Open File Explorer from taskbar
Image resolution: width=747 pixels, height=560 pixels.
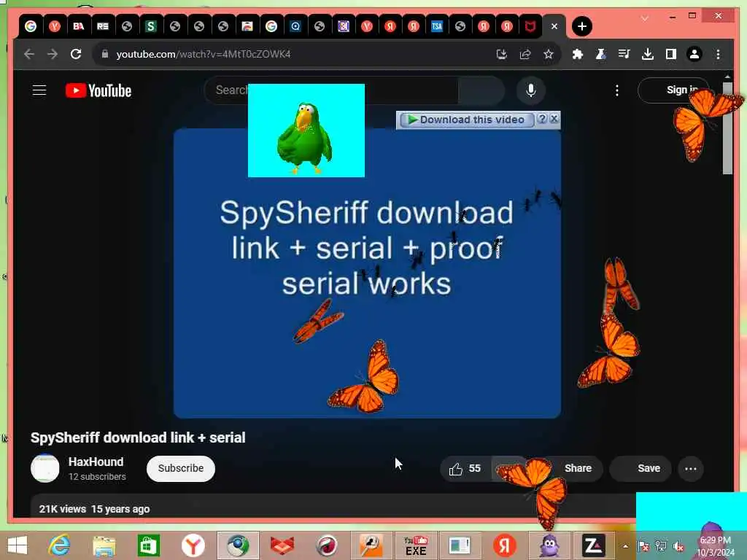104,545
